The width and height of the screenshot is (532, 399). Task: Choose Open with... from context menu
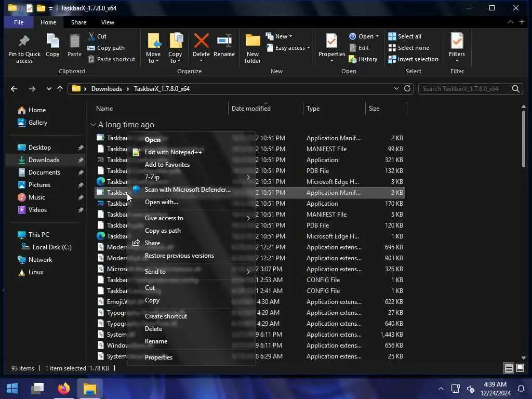[191, 202]
